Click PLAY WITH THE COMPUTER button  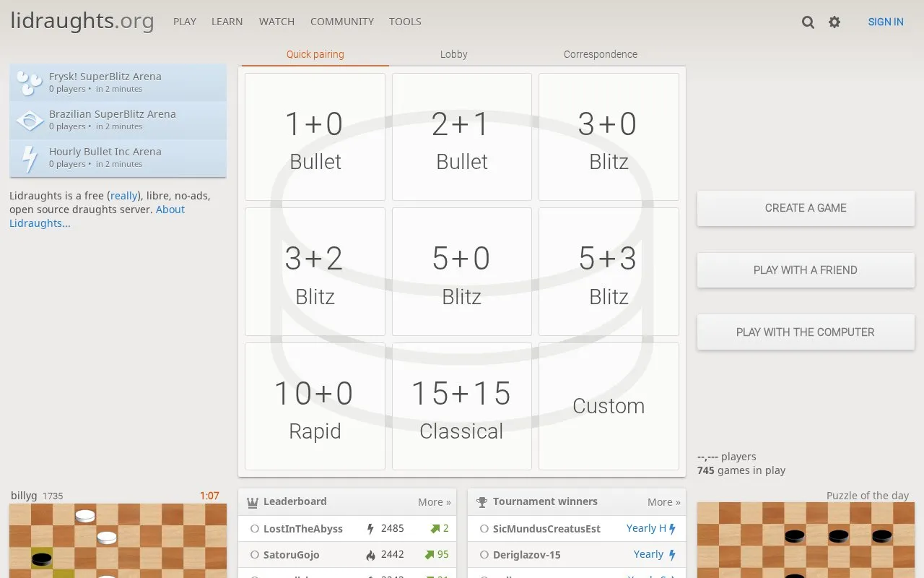tap(806, 332)
